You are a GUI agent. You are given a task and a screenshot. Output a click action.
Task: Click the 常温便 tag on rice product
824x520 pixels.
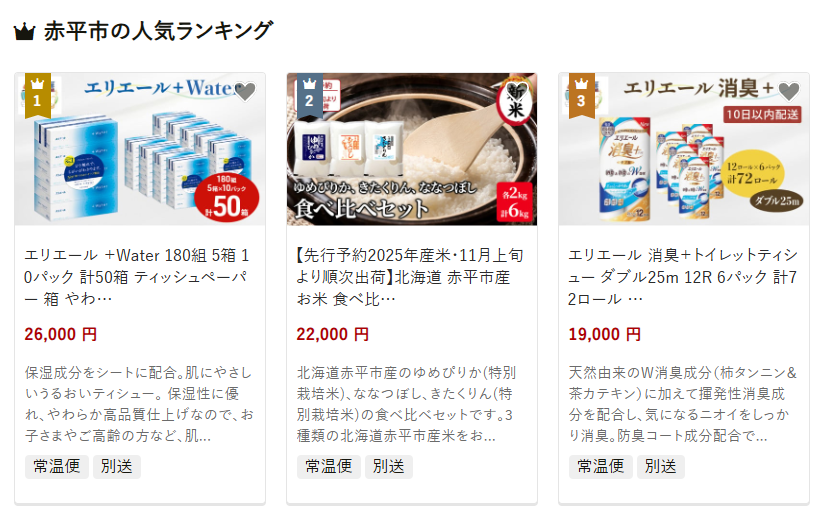[328, 466]
